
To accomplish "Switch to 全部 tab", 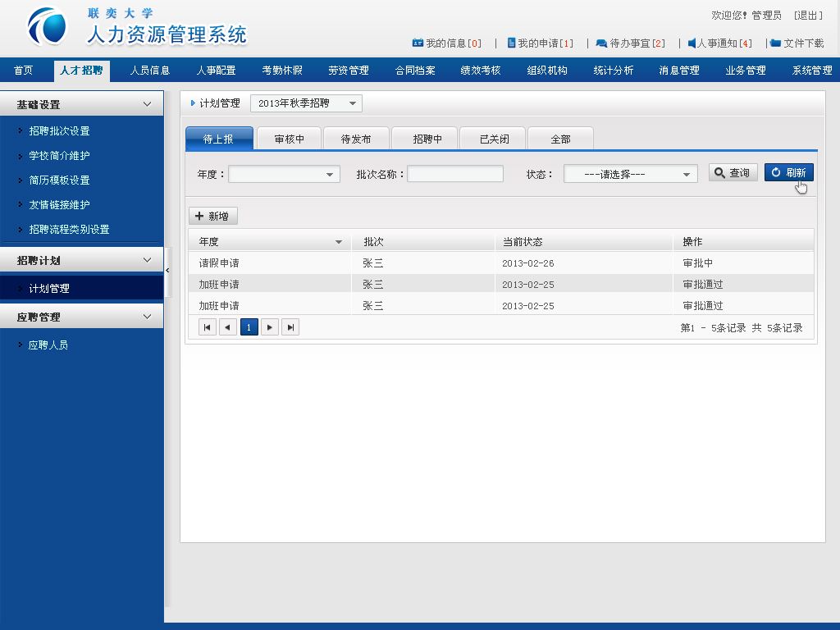I will [561, 139].
